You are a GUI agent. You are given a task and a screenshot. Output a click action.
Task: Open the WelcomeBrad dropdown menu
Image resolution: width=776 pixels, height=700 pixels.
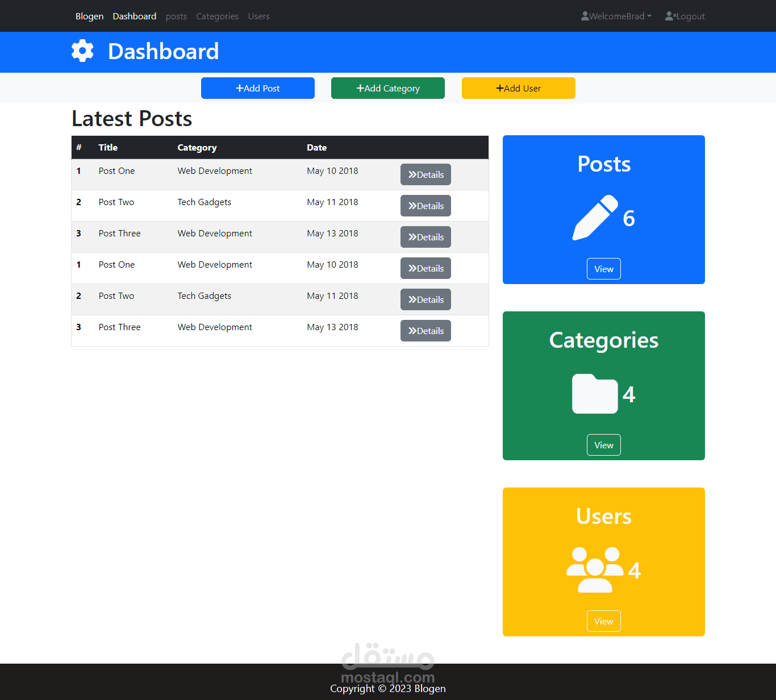(x=616, y=16)
